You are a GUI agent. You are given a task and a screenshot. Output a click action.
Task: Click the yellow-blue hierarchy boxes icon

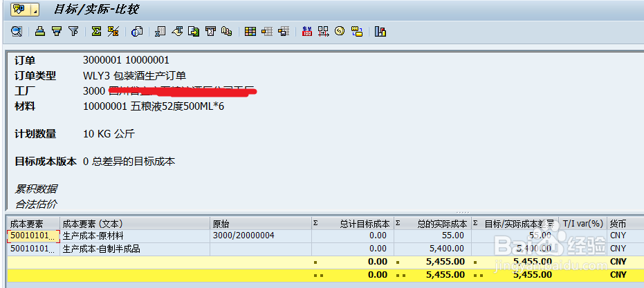[x=357, y=31]
